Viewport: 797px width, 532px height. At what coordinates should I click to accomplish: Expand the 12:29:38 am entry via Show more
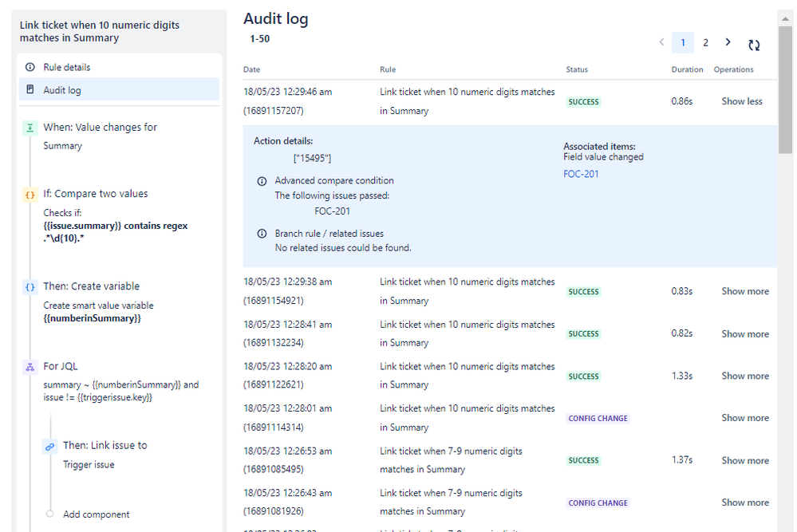745,291
